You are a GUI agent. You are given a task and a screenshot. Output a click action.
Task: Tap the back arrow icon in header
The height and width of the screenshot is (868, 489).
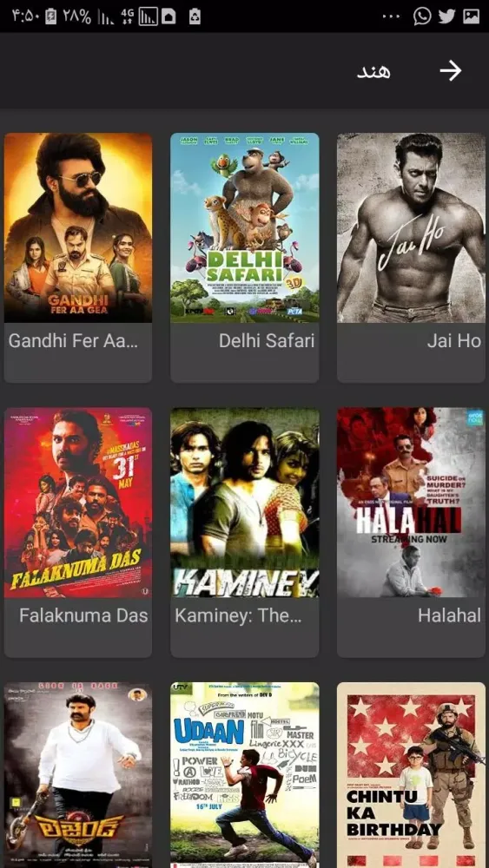(450, 71)
